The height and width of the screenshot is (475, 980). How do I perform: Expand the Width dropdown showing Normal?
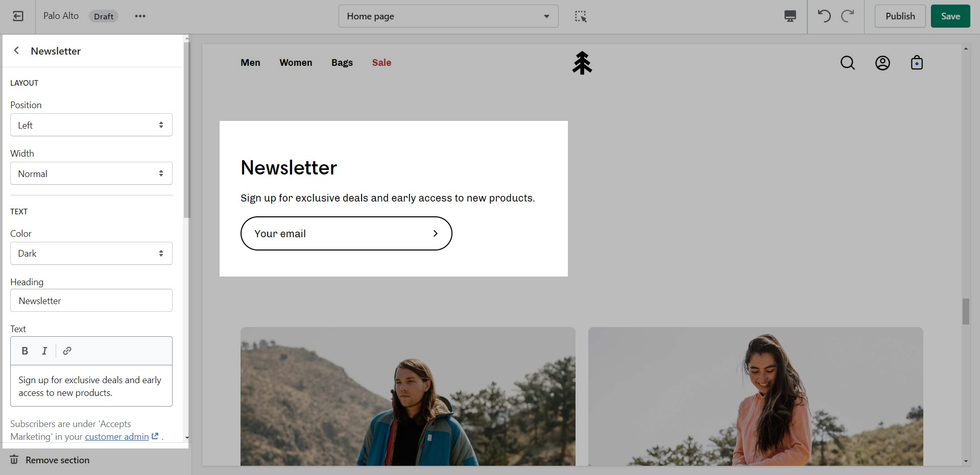(x=91, y=173)
